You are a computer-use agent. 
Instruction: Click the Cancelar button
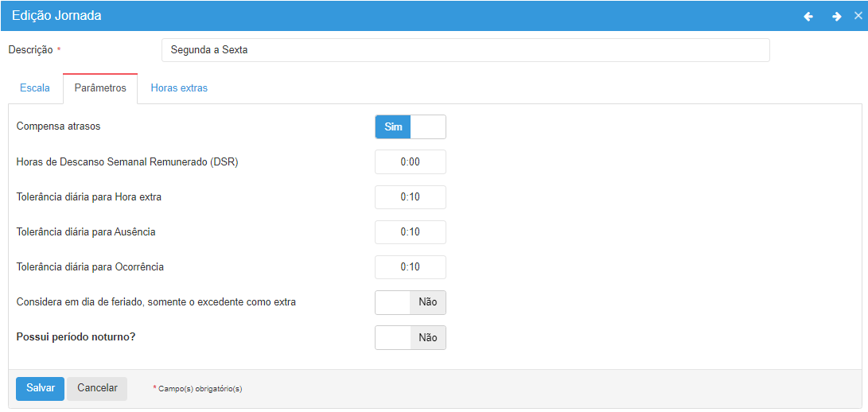pos(97,388)
